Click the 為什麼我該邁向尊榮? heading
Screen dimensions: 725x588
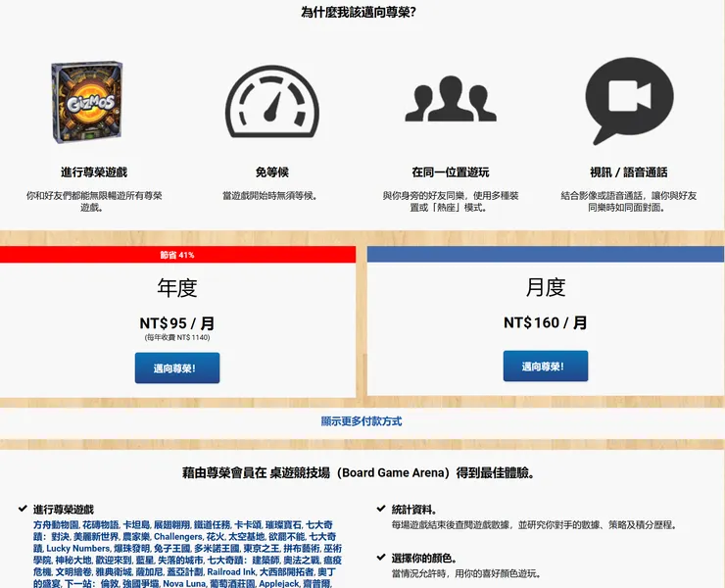(x=359, y=12)
